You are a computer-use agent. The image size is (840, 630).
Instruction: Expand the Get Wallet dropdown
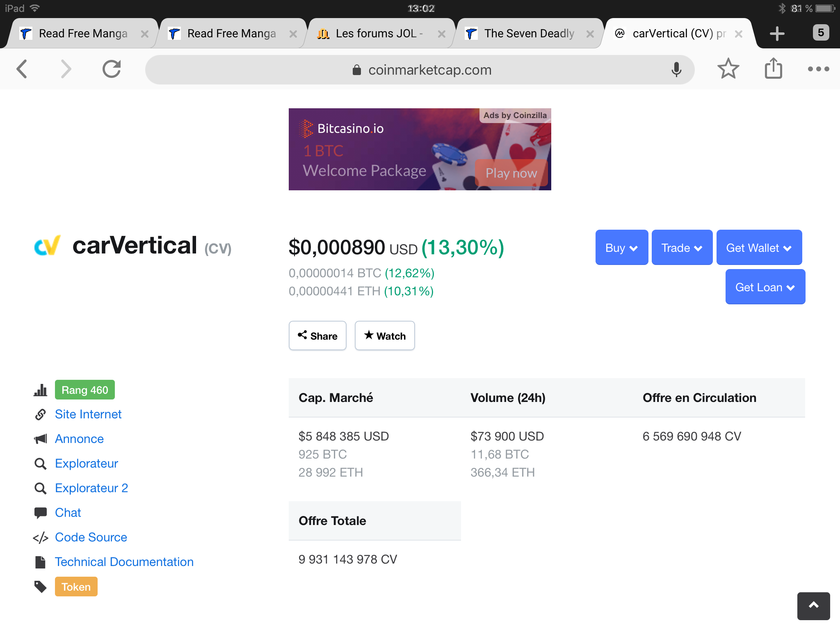click(x=759, y=248)
